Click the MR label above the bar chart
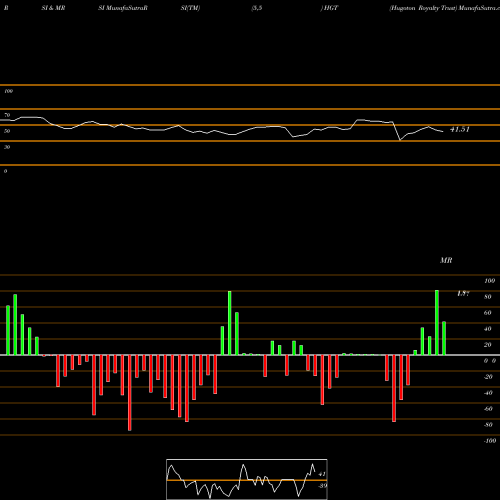This screenshot has width=500, height=500. 446,260
